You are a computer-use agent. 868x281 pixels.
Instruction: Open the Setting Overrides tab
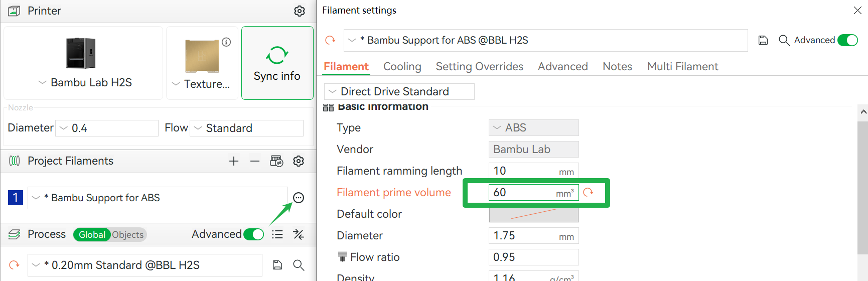[480, 67]
